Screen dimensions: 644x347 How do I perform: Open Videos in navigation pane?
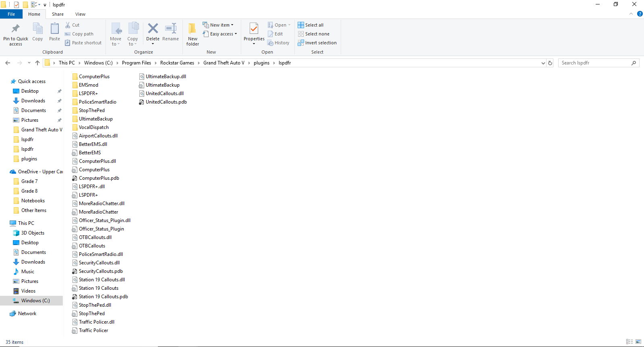click(28, 291)
